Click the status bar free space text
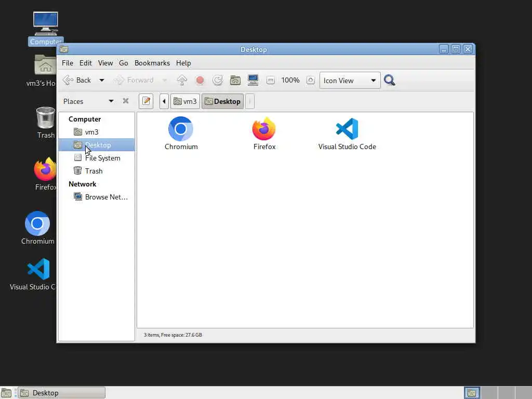 [172, 335]
